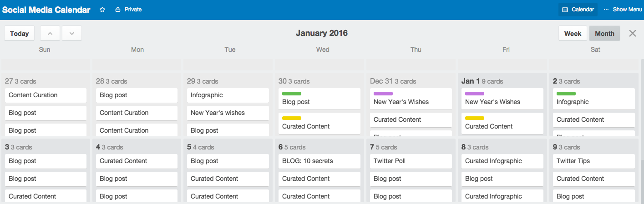Click purple label on Dec 31 New Year's Wishes
The image size is (644, 204).
point(383,94)
